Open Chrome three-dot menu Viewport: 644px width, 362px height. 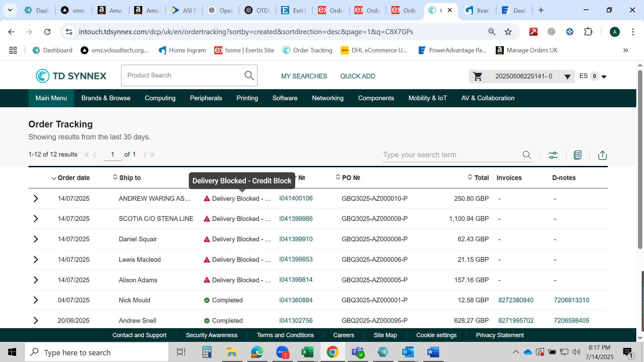point(633,32)
